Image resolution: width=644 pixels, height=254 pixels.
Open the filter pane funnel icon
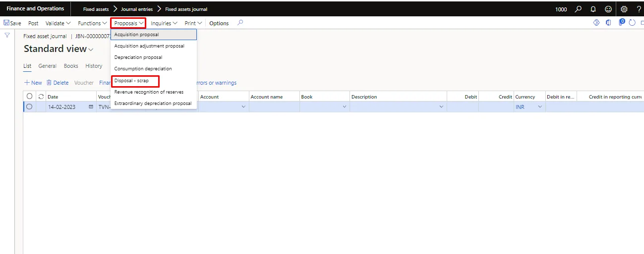pos(7,35)
